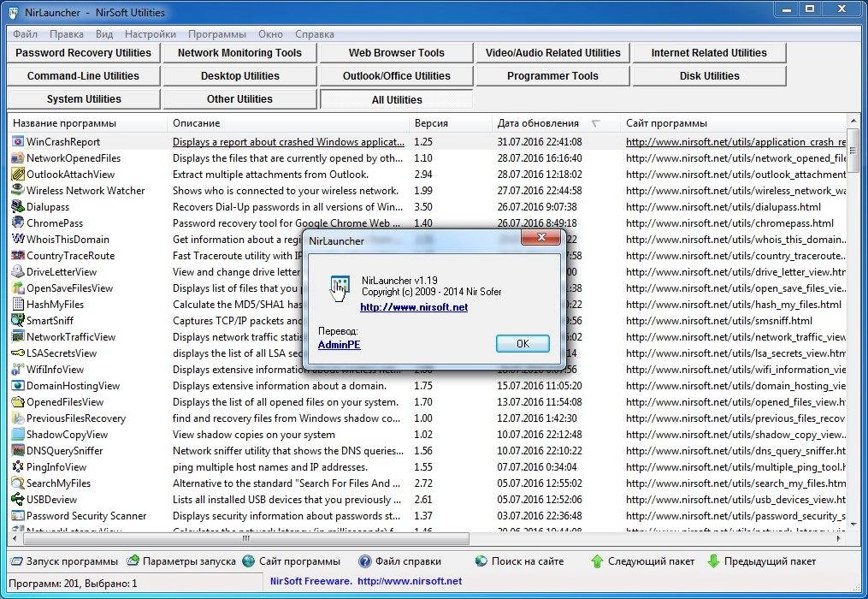The height and width of the screenshot is (599, 868).
Task: Click the Password Security Scanner icon
Action: click(x=18, y=515)
